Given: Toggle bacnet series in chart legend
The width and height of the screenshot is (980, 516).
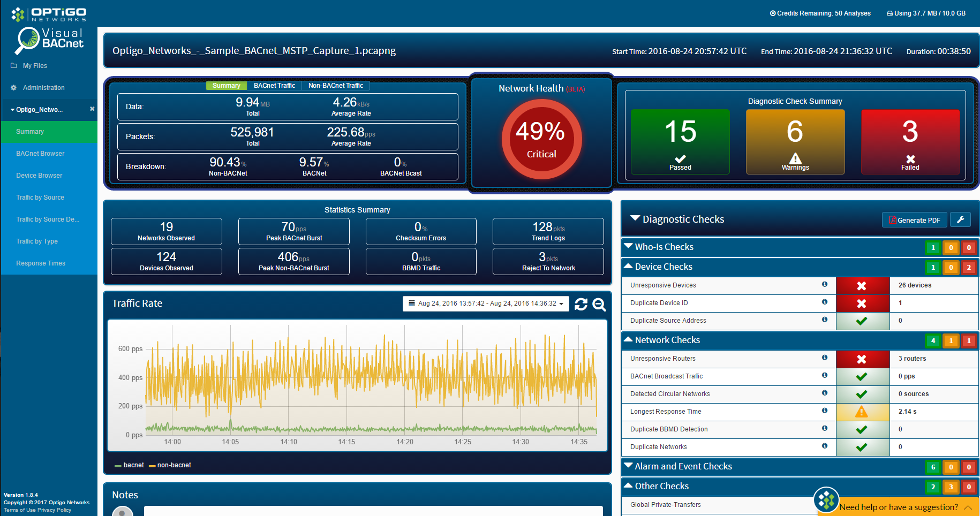Looking at the screenshot, I should (129, 465).
